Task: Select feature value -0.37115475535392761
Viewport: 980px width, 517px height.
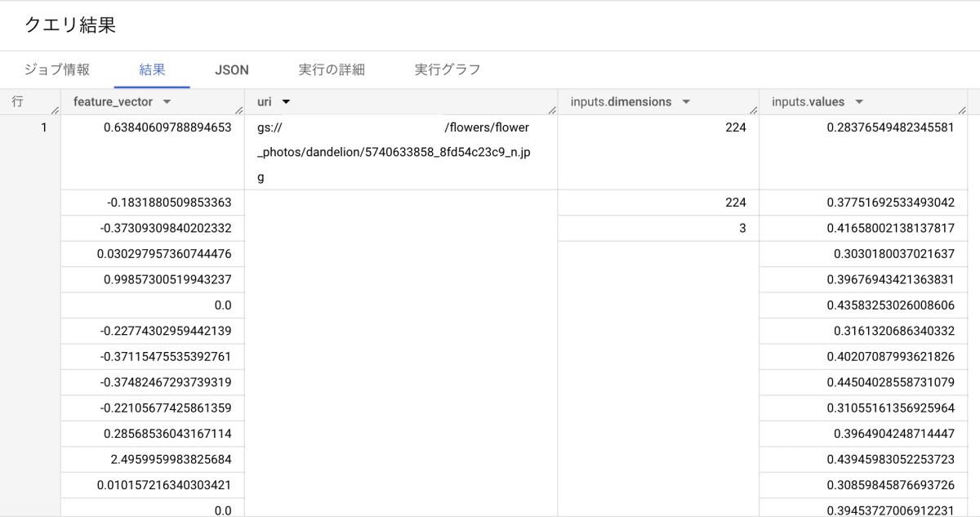Action: tap(153, 356)
